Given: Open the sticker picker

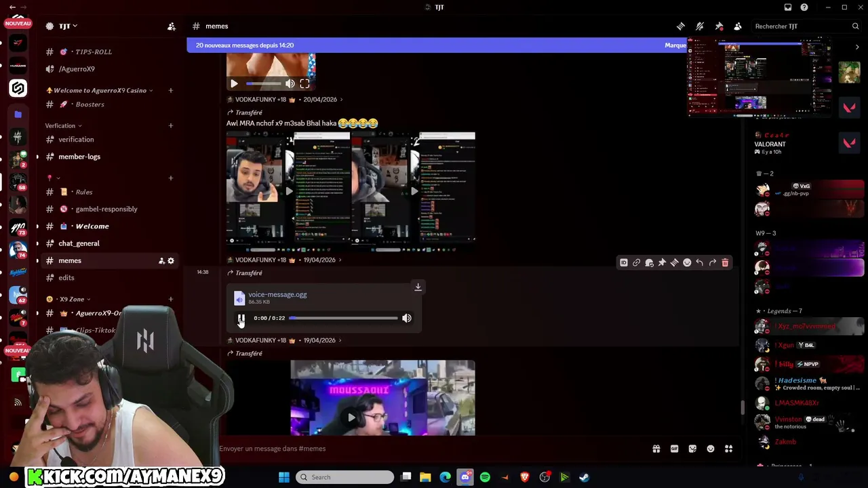Looking at the screenshot, I should [692, 449].
